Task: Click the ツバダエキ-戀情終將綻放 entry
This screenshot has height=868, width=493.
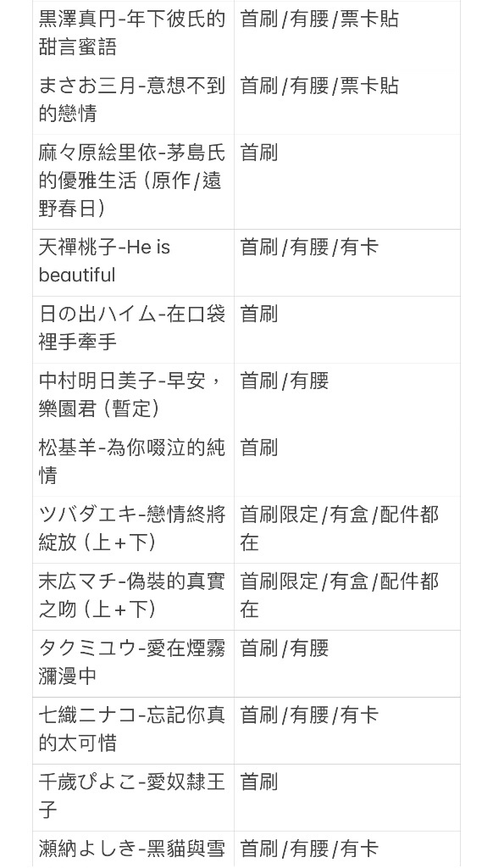Action: tap(132, 529)
